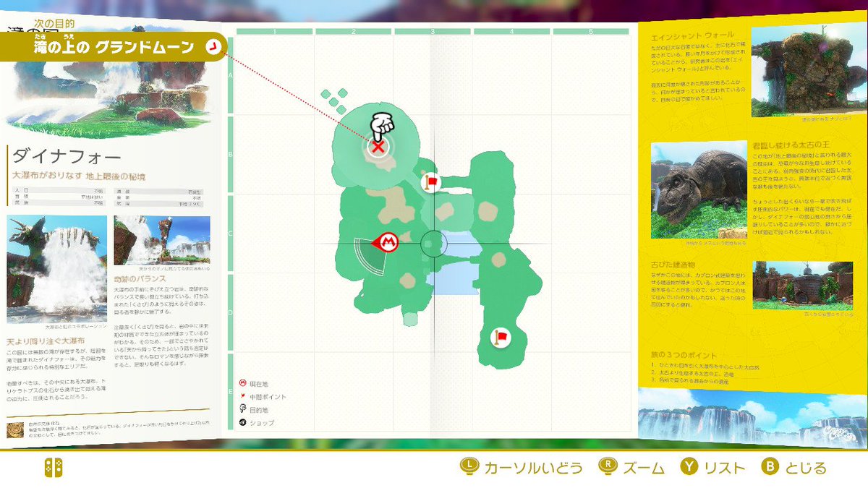Image resolution: width=868 pixels, height=488 pixels.
Task: Select the northern checkpoint flag on the map
Action: point(431,182)
